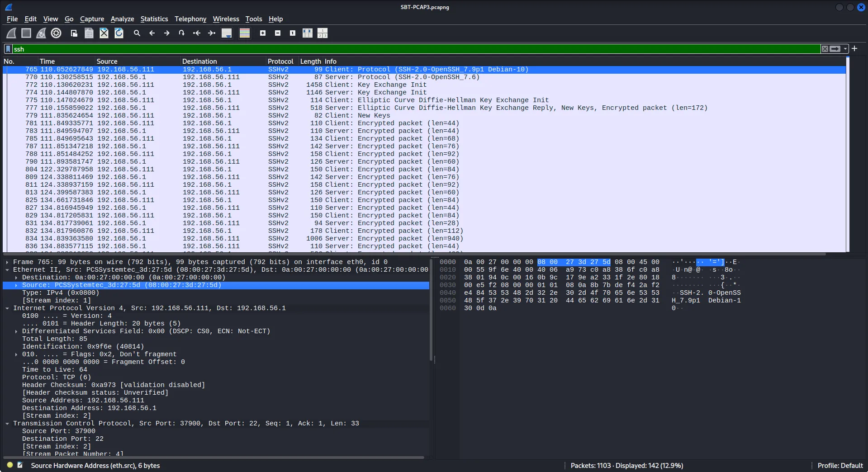The image size is (868, 472).
Task: Toggle auto-scroll during live capture
Action: tap(227, 33)
